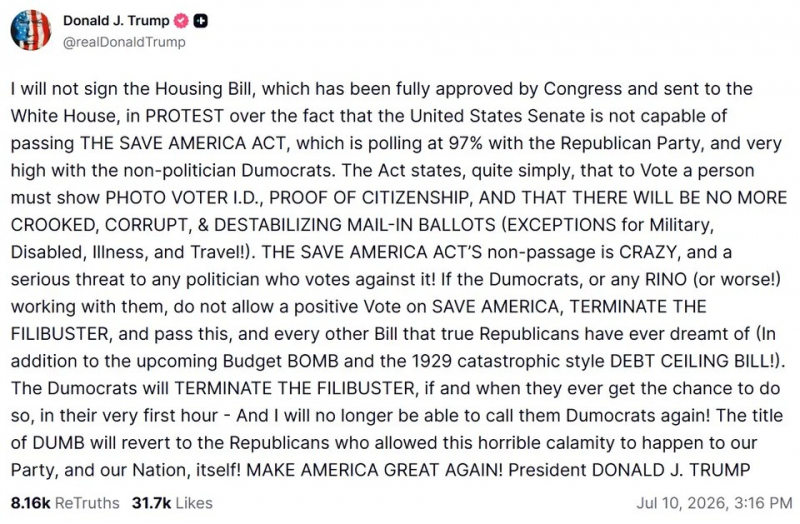View the 31.7k Likes count
Viewport: 800px width, 524px height.
(x=152, y=503)
